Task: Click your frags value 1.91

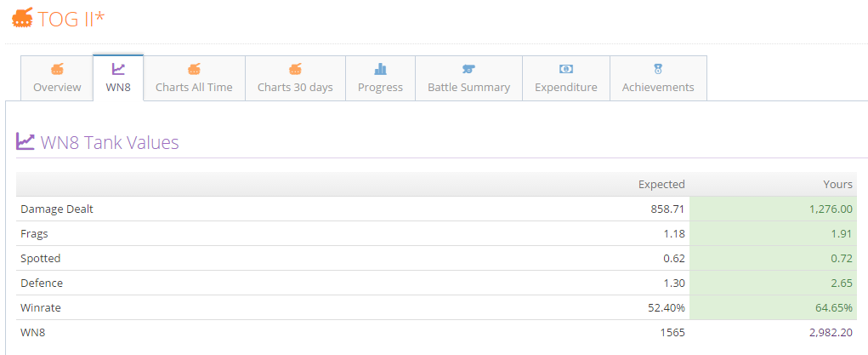Action: 842,234
